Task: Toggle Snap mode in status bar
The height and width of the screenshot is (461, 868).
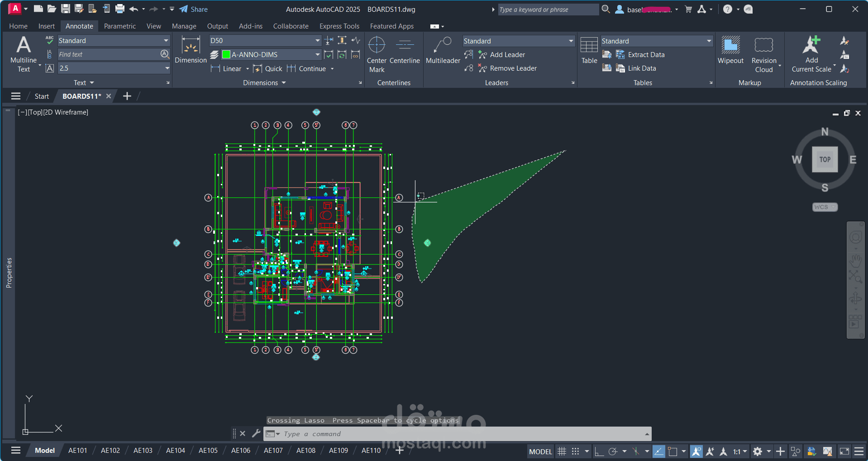Action: point(575,451)
